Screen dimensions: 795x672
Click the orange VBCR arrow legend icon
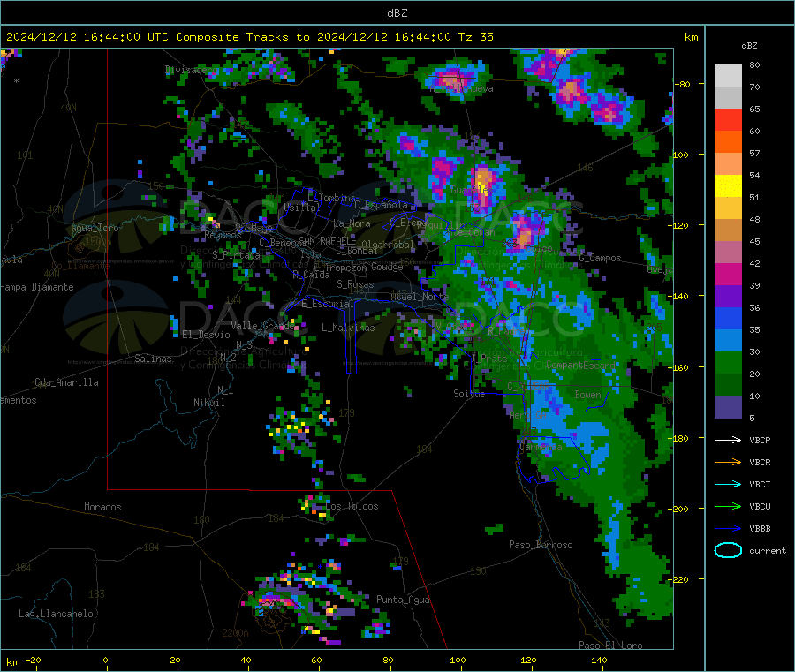pyautogui.click(x=728, y=462)
